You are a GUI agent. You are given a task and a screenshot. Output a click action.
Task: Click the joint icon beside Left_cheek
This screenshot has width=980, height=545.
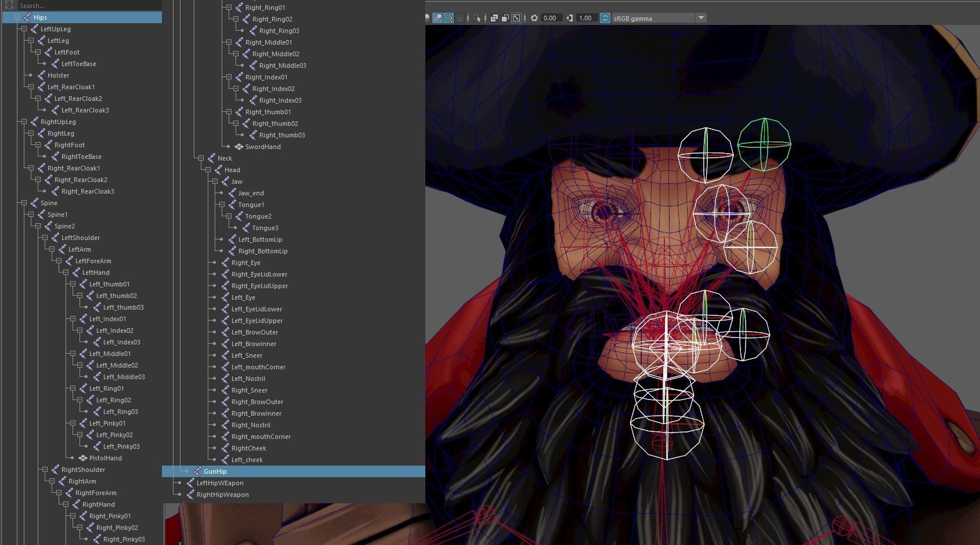(225, 460)
